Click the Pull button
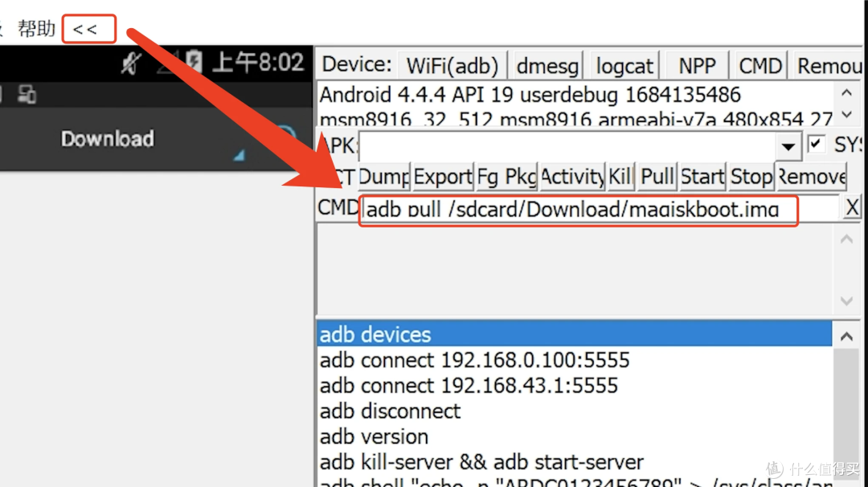The width and height of the screenshot is (868, 487). click(x=657, y=176)
